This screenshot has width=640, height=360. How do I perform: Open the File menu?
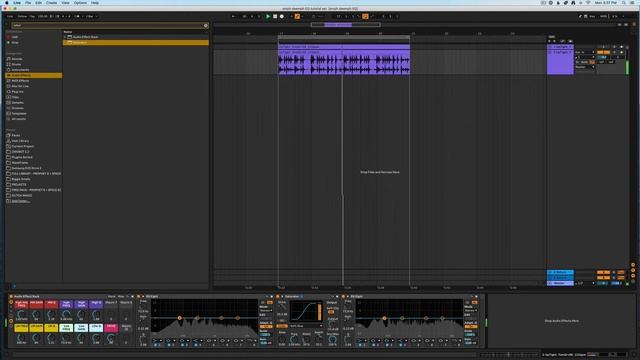(28, 3)
